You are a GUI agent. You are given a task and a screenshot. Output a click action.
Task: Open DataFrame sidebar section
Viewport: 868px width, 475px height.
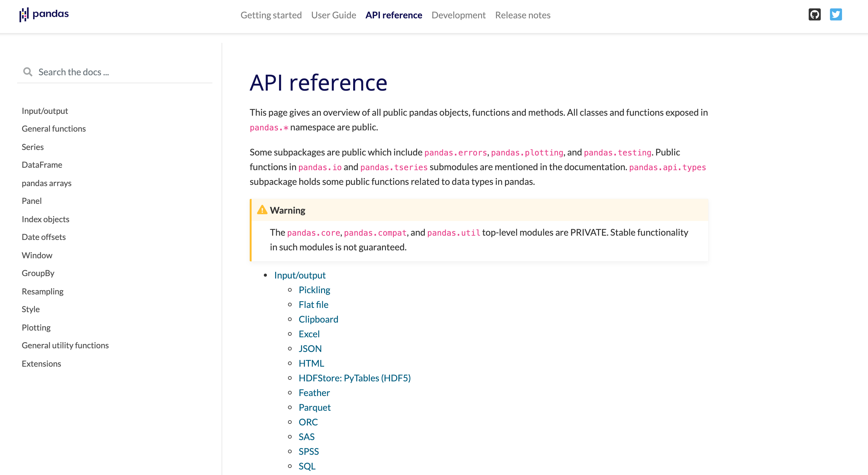(42, 165)
